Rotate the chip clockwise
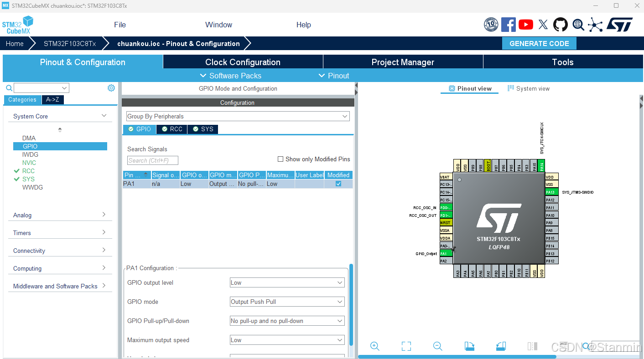 [469, 346]
